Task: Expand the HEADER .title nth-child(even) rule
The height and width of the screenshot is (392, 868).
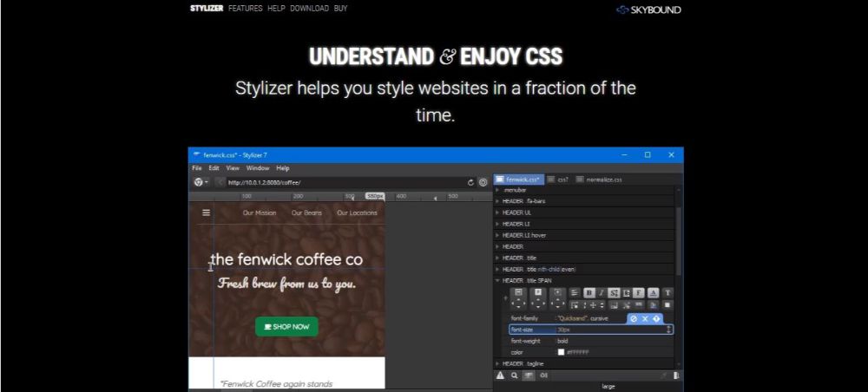Action: coord(497,269)
